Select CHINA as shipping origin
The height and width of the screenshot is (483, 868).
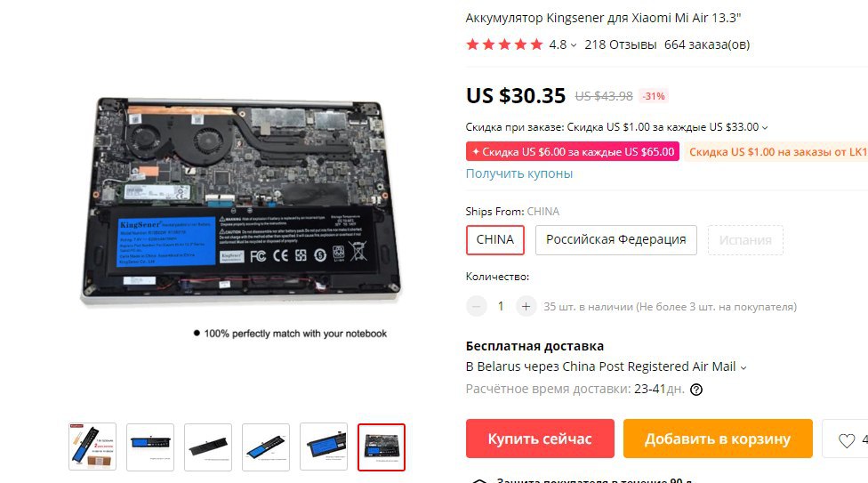[x=494, y=240]
